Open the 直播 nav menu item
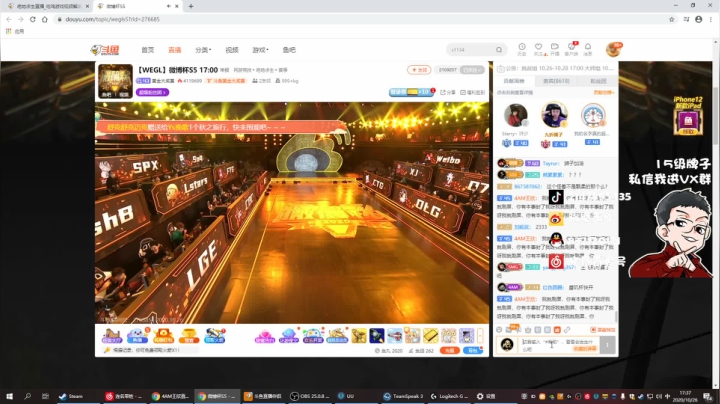This screenshot has height=404, width=720. click(x=174, y=50)
